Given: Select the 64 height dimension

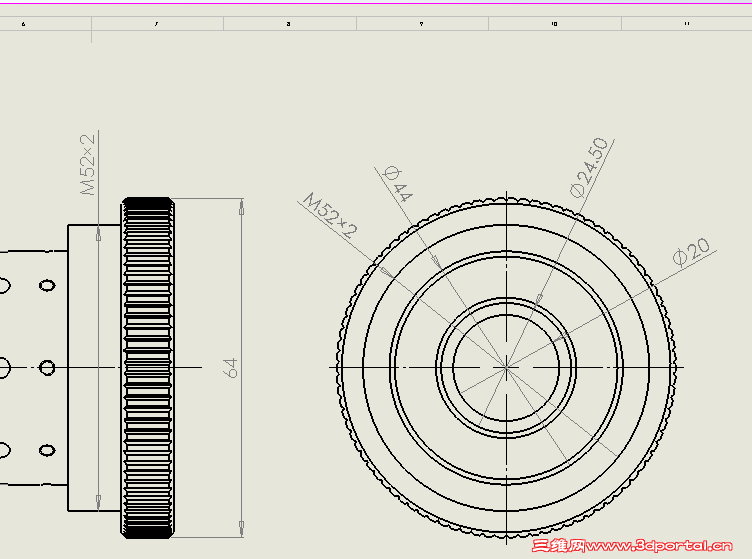Looking at the screenshot, I should point(231,368).
